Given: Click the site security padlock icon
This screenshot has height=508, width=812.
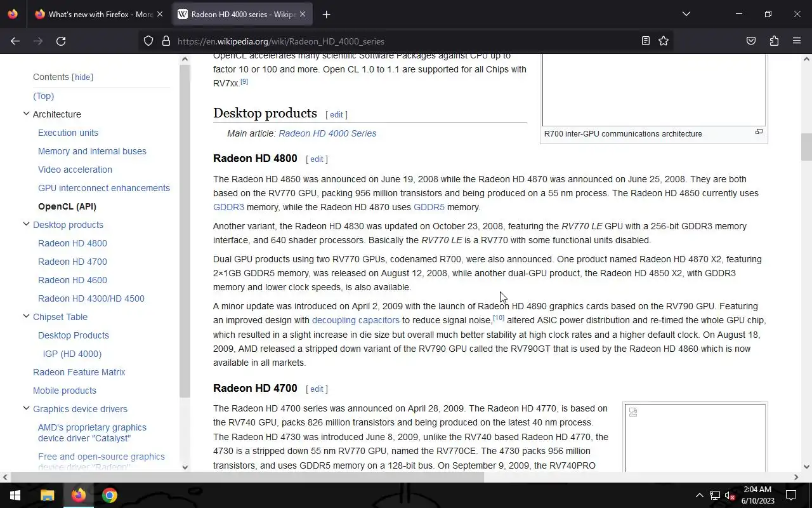Looking at the screenshot, I should point(166,41).
